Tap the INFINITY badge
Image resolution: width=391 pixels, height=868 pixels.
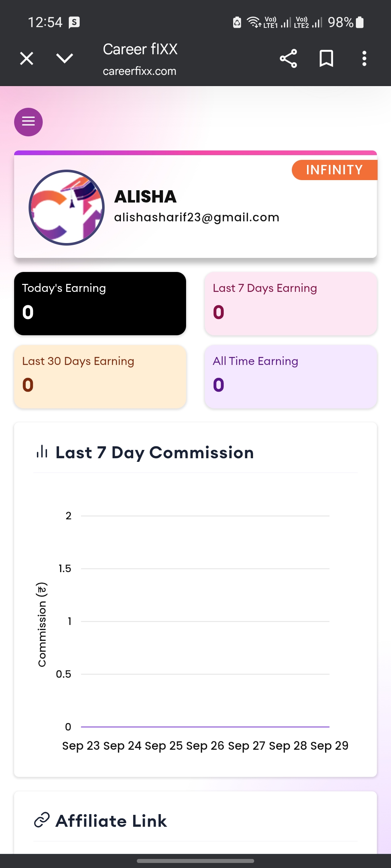coord(334,170)
